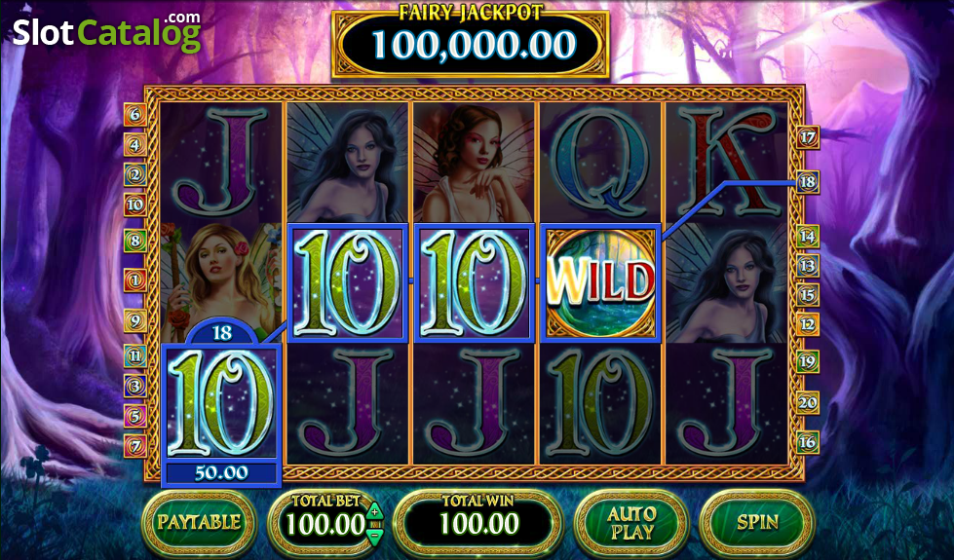This screenshot has width=954, height=560.
Task: Click payline marker number 14
Action: [808, 237]
